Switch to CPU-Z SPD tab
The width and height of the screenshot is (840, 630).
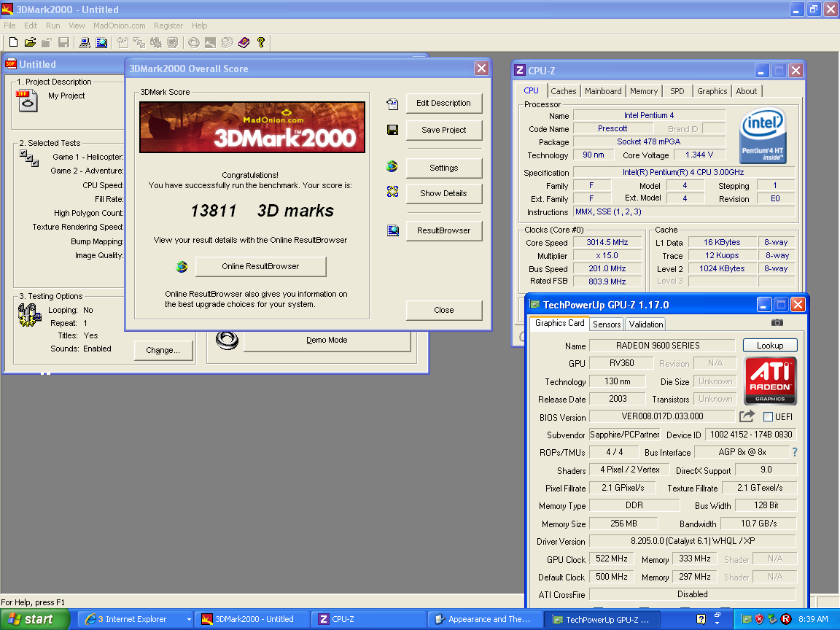pyautogui.click(x=677, y=91)
